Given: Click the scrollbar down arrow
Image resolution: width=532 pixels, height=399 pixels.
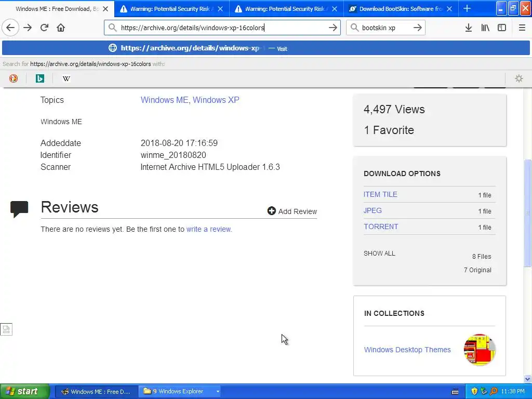Looking at the screenshot, I should point(528,379).
